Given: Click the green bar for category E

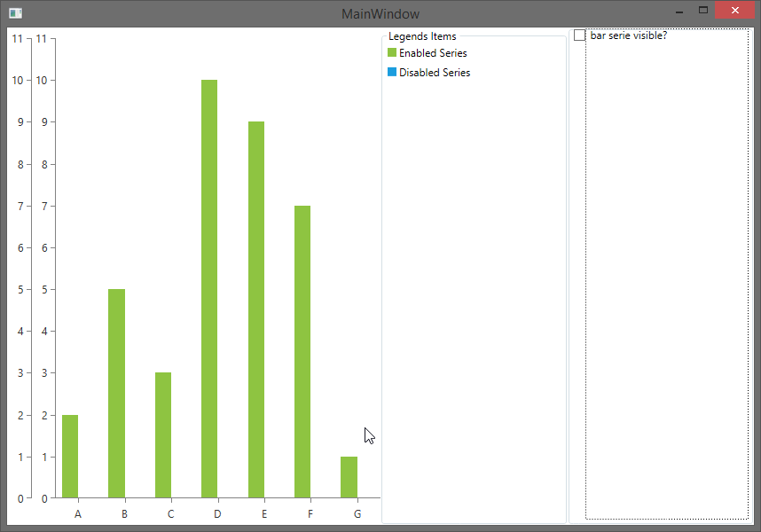Looking at the screenshot, I should [x=256, y=309].
